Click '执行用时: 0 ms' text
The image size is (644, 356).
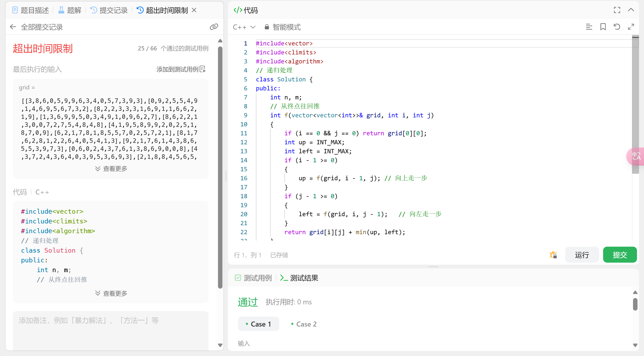tap(289, 302)
